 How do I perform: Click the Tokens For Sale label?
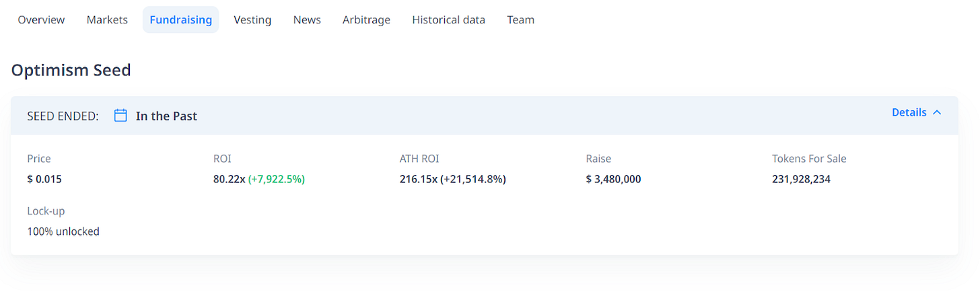point(809,159)
